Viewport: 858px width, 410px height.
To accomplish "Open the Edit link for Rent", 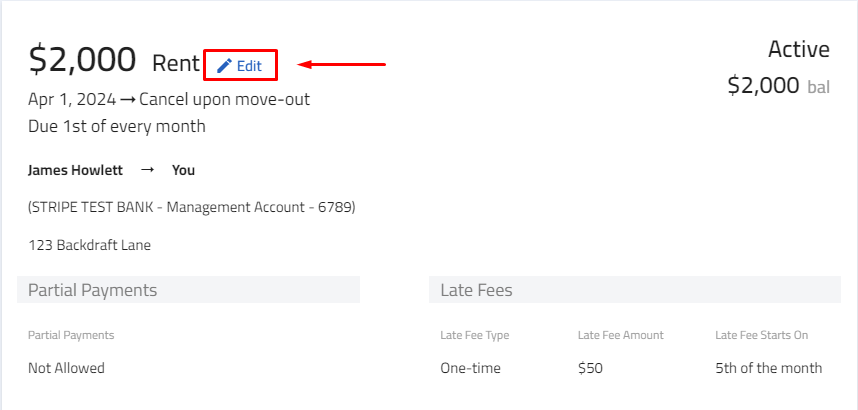I will [240, 66].
